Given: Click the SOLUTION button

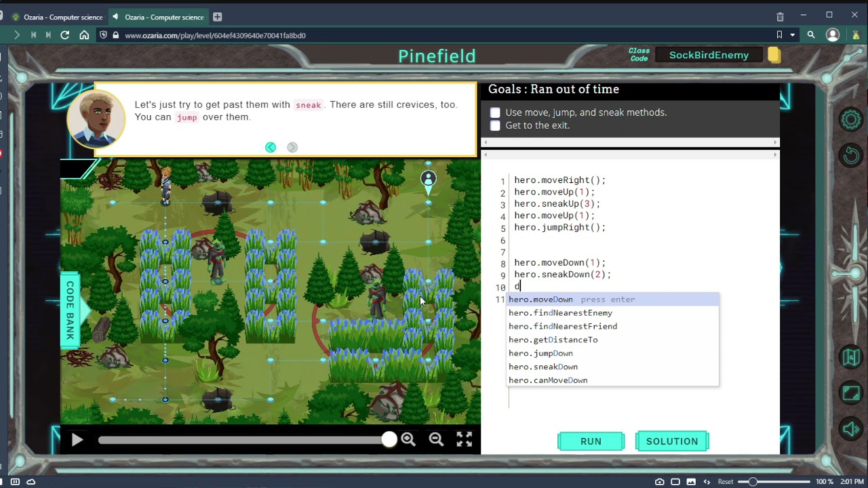Looking at the screenshot, I should click(x=672, y=441).
